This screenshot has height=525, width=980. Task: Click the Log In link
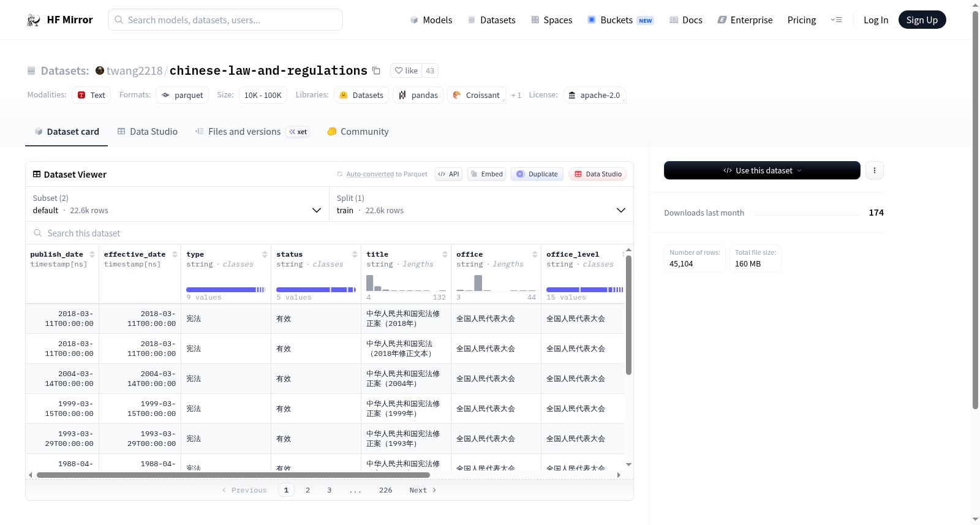click(876, 20)
